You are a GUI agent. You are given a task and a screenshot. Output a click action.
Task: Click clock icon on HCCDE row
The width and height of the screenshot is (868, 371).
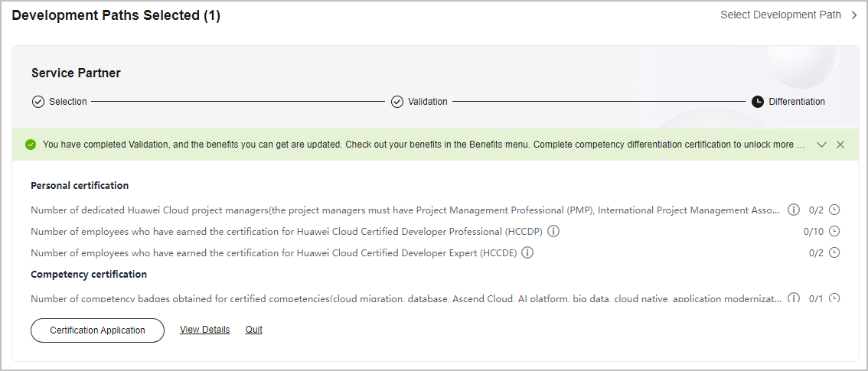tap(834, 252)
